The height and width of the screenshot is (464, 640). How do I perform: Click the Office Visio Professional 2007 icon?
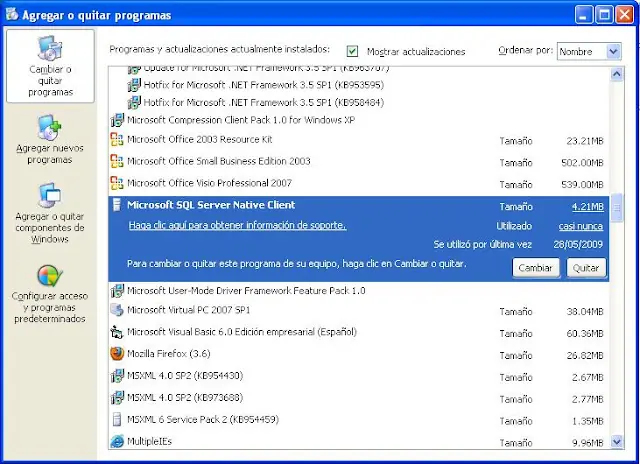click(117, 183)
